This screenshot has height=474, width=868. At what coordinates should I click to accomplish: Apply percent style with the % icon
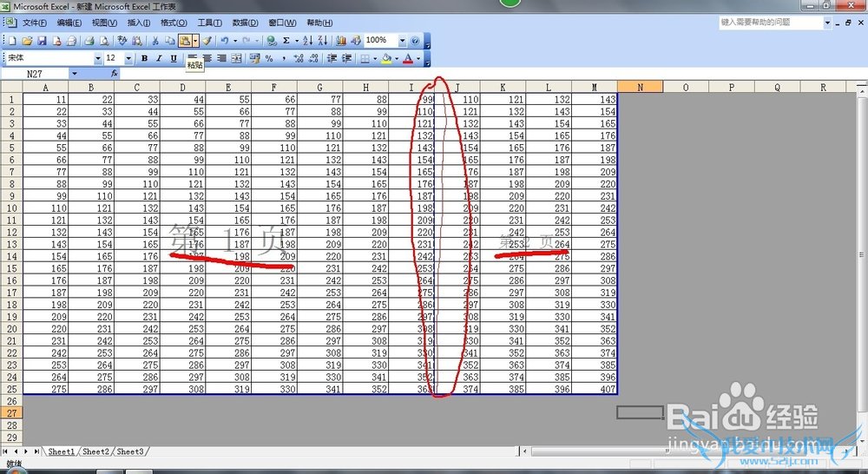coord(269,59)
